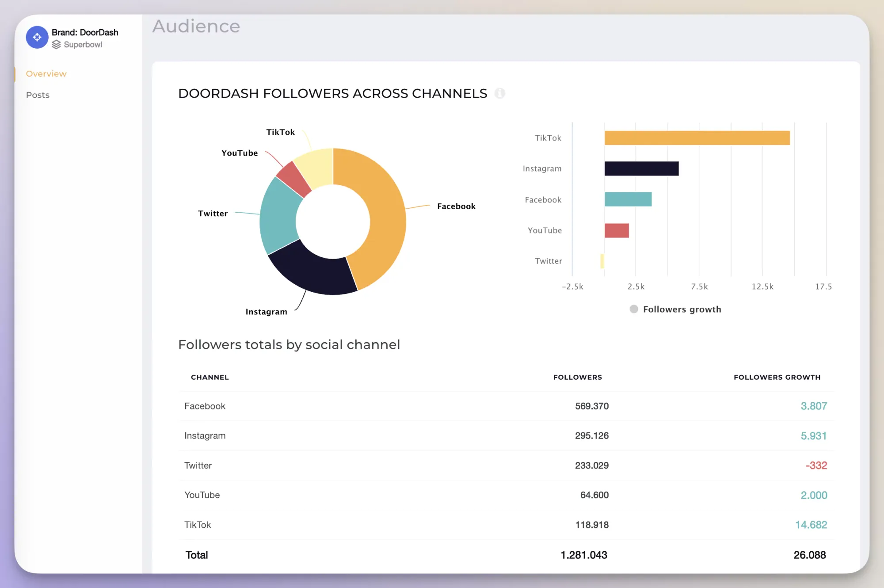Click the 2.000 growth value
The height and width of the screenshot is (588, 884).
pos(814,495)
